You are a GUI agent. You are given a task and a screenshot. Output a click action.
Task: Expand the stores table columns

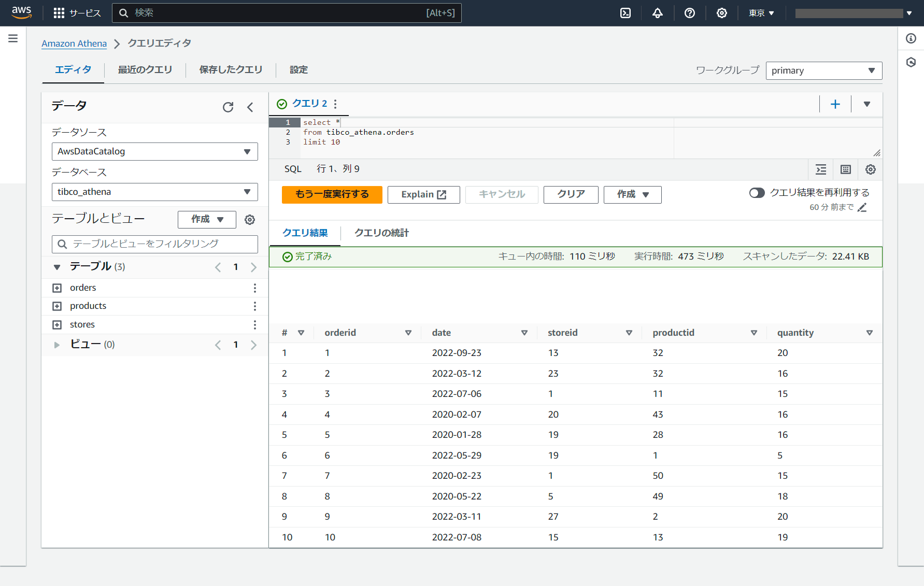[x=57, y=325]
